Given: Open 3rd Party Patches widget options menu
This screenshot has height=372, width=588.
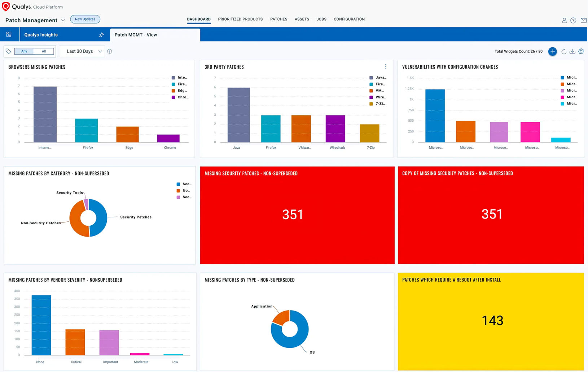Looking at the screenshot, I should pyautogui.click(x=386, y=67).
